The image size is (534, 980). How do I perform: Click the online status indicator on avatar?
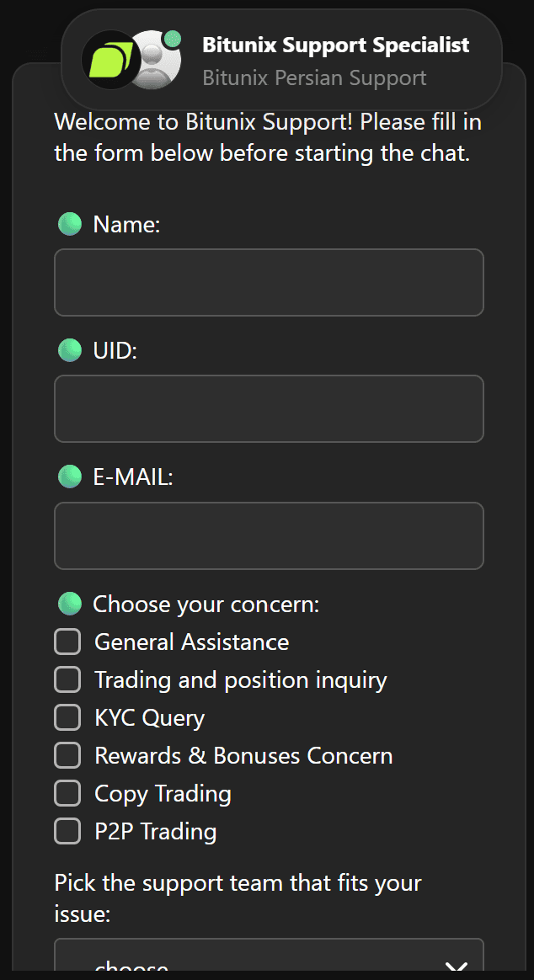[x=173, y=38]
